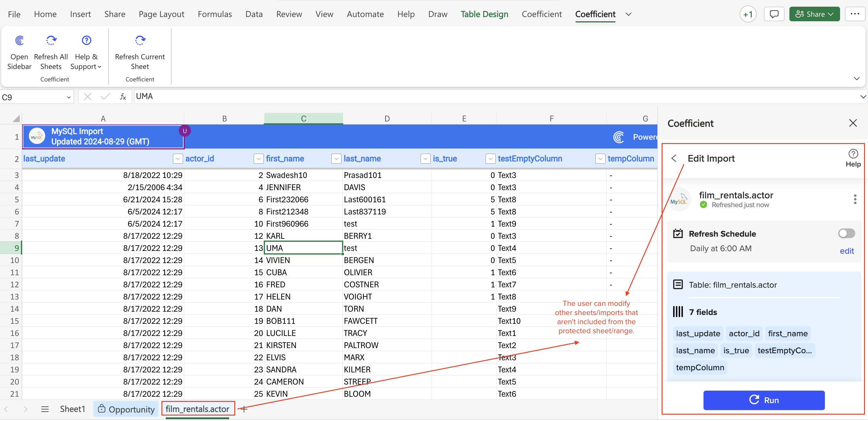Viewport: 868px width, 421px height.
Task: Select cell containing PALTROW
Action: click(x=387, y=345)
